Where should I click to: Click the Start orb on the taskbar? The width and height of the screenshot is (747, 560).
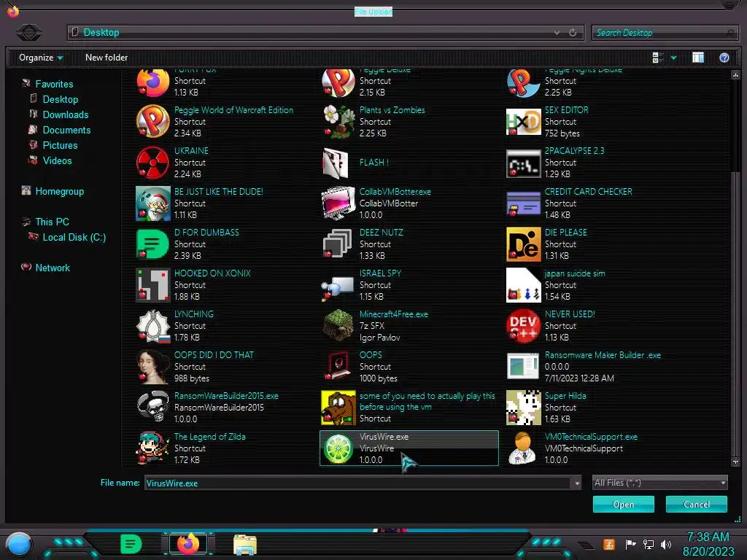pos(19,545)
